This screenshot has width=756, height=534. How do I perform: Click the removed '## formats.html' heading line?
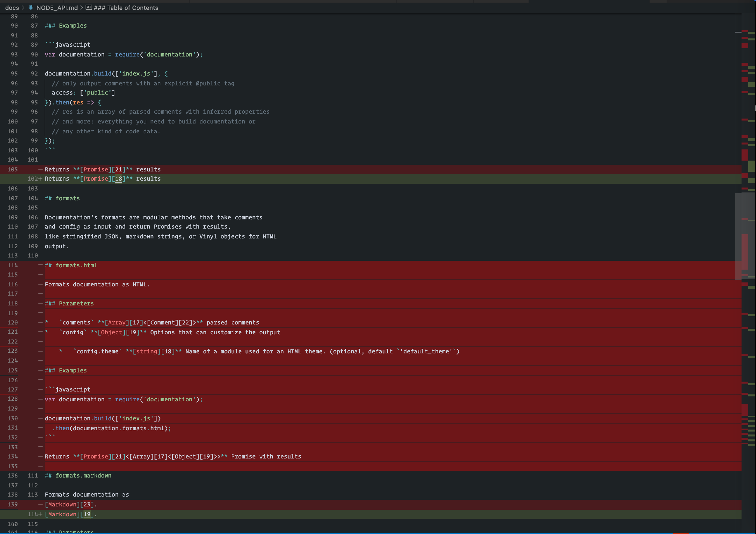point(71,265)
